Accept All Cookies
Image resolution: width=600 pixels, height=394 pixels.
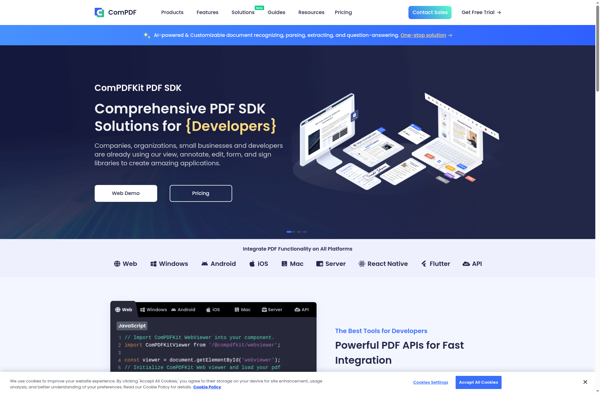478,383
